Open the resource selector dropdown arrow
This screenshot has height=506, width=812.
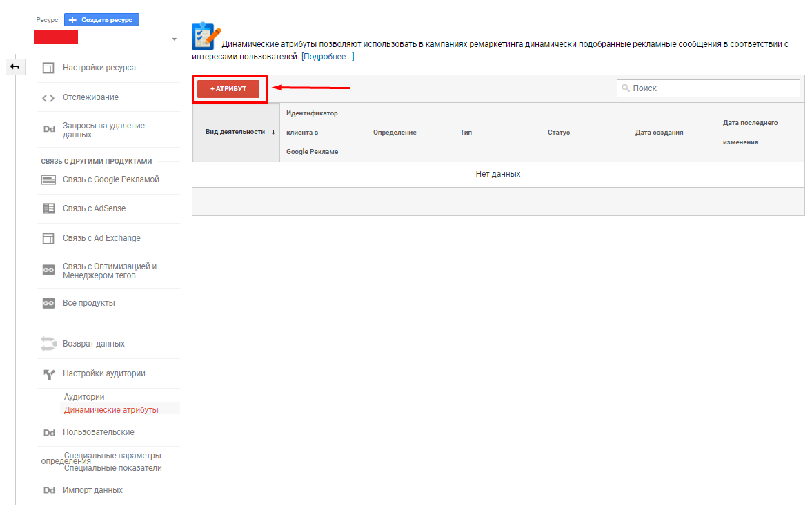pos(174,39)
